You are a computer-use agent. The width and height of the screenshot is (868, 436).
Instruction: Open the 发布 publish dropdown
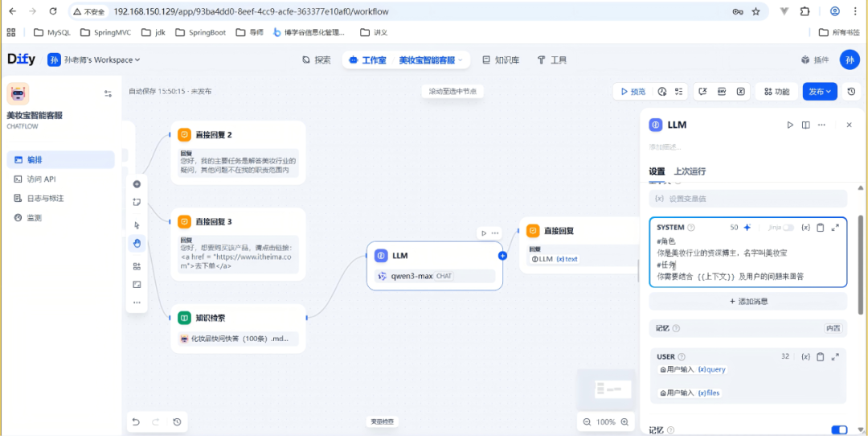819,92
